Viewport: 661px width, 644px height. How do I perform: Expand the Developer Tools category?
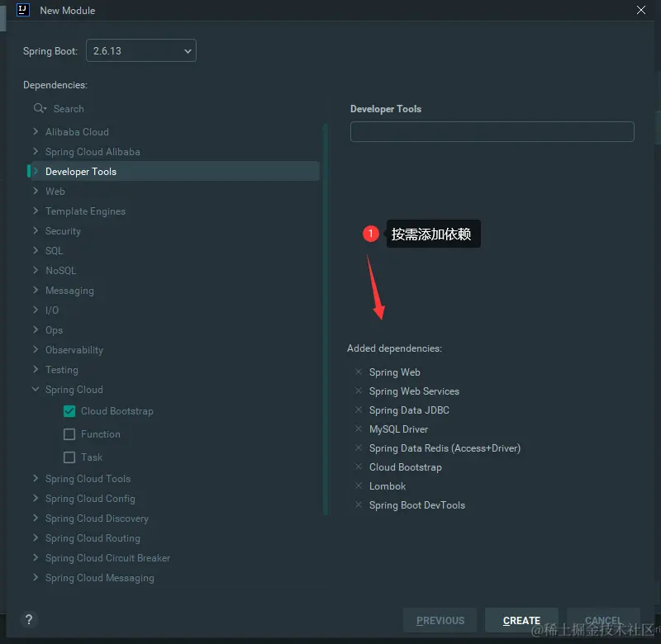click(x=36, y=171)
